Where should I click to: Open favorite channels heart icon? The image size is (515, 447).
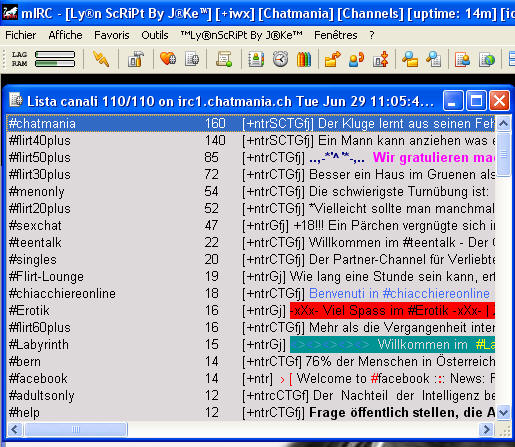point(168,59)
